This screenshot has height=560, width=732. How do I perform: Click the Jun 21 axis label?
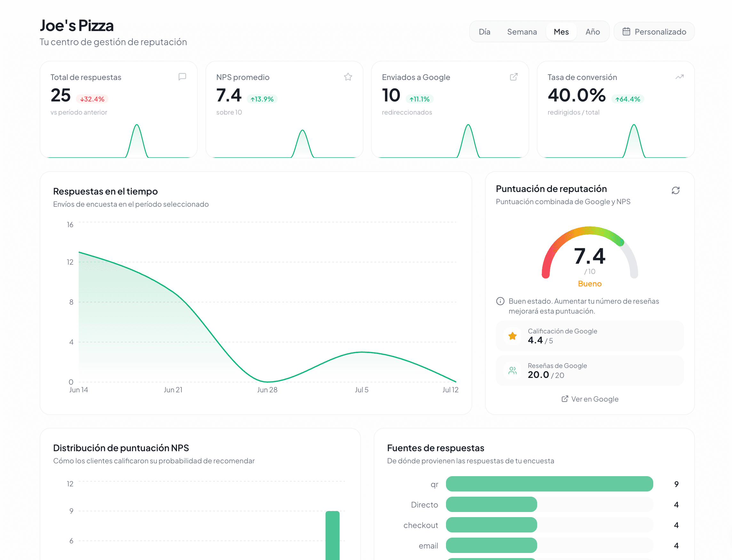(173, 390)
